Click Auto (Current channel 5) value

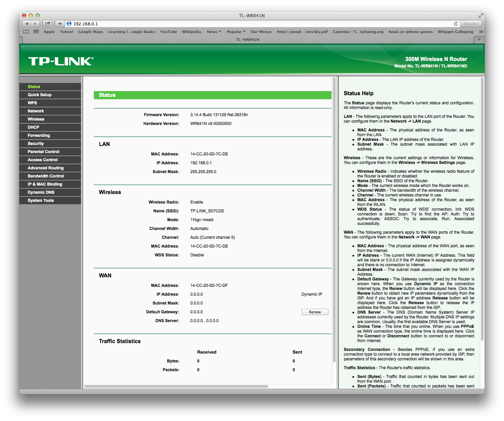[x=212, y=237]
